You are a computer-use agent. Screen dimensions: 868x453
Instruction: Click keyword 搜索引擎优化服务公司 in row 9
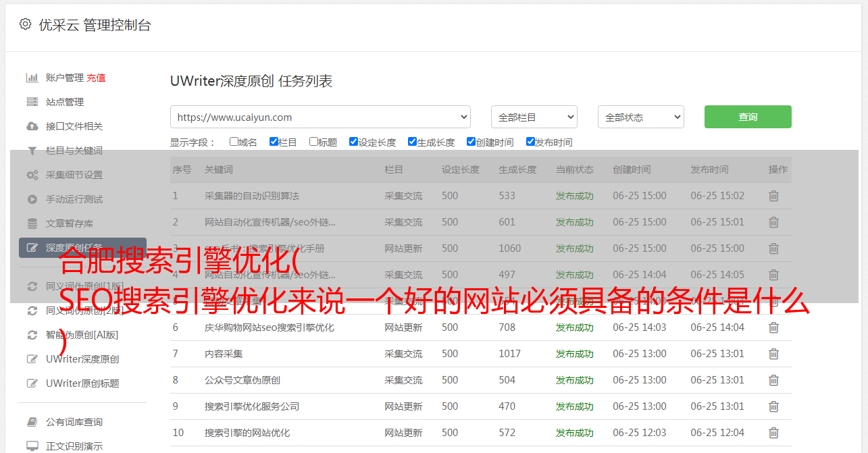(252, 406)
